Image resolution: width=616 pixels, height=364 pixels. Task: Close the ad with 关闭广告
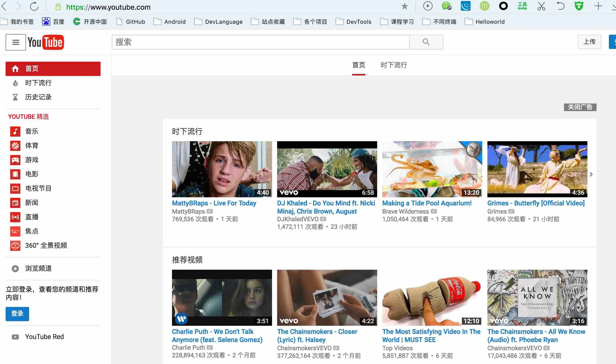(580, 107)
